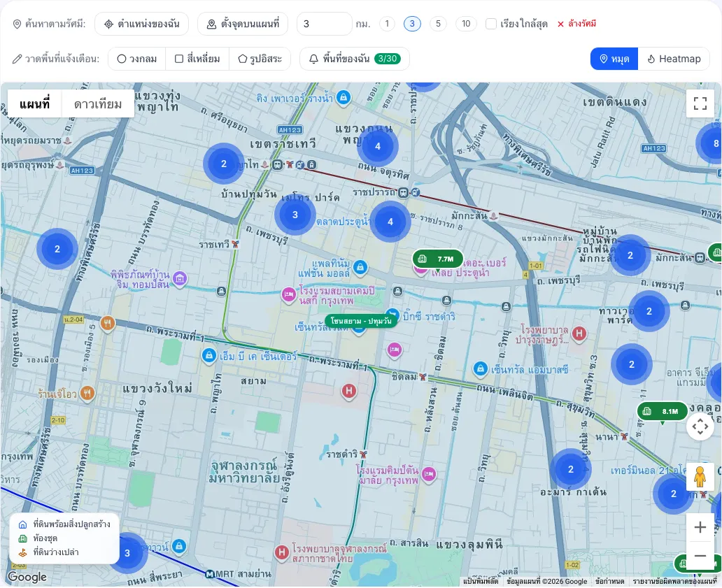The height and width of the screenshot is (588, 722).
Task: Click the ตั้งจุดบนแผนที่ button
Action: click(243, 24)
